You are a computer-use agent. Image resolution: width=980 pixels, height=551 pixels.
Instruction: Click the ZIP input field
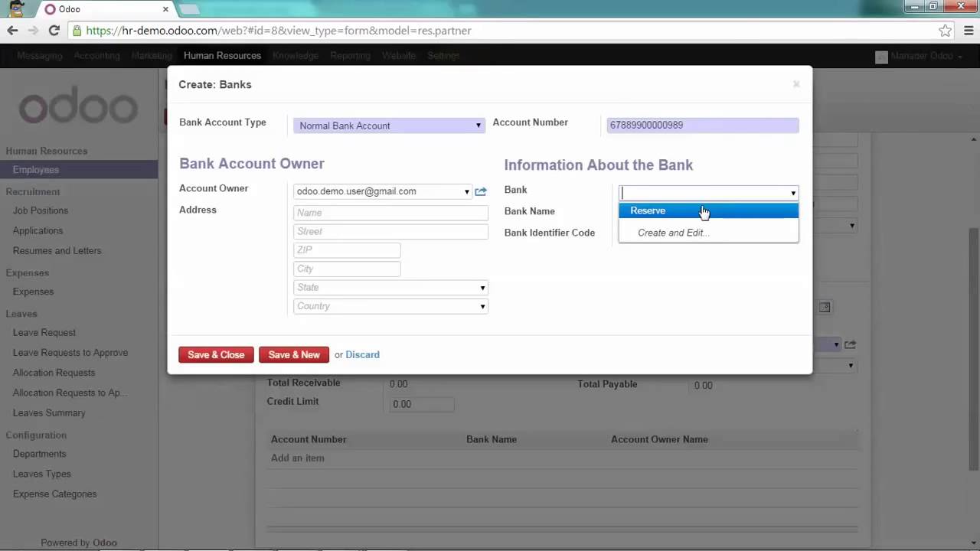click(347, 249)
